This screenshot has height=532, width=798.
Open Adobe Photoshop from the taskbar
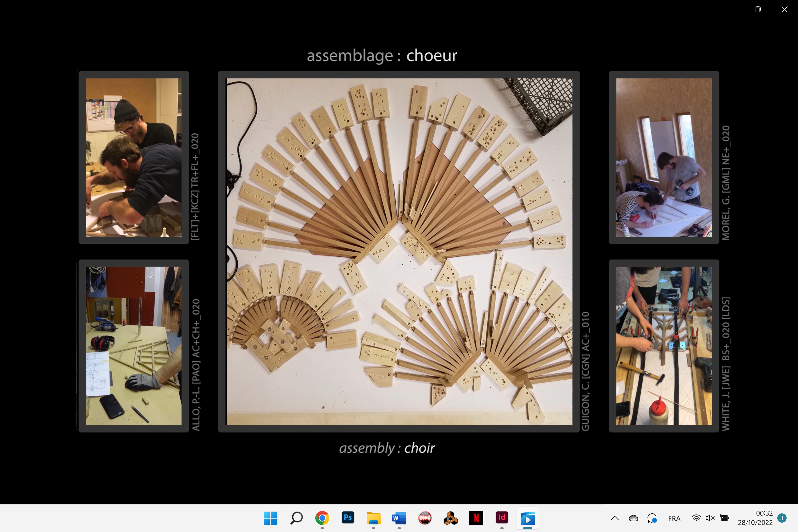coord(348,518)
